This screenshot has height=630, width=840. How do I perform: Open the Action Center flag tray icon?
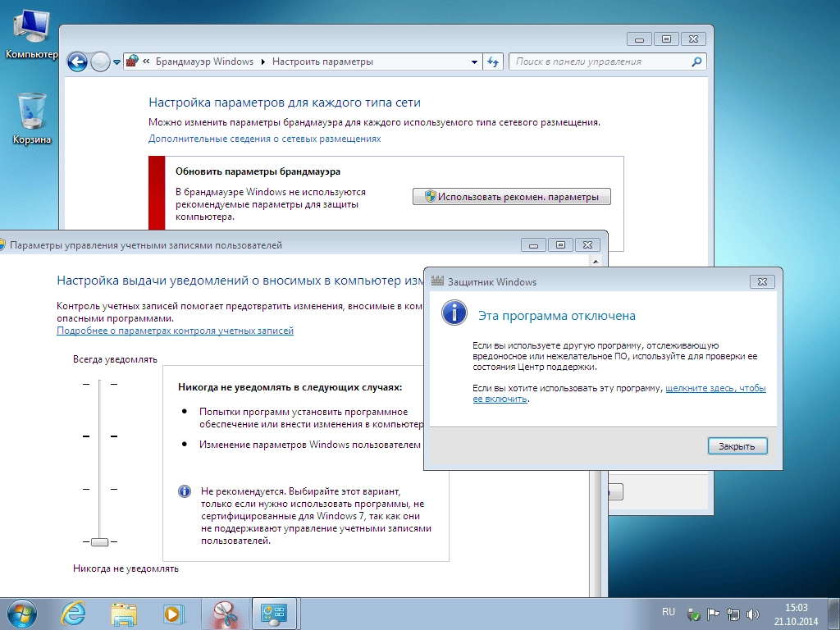point(713,614)
